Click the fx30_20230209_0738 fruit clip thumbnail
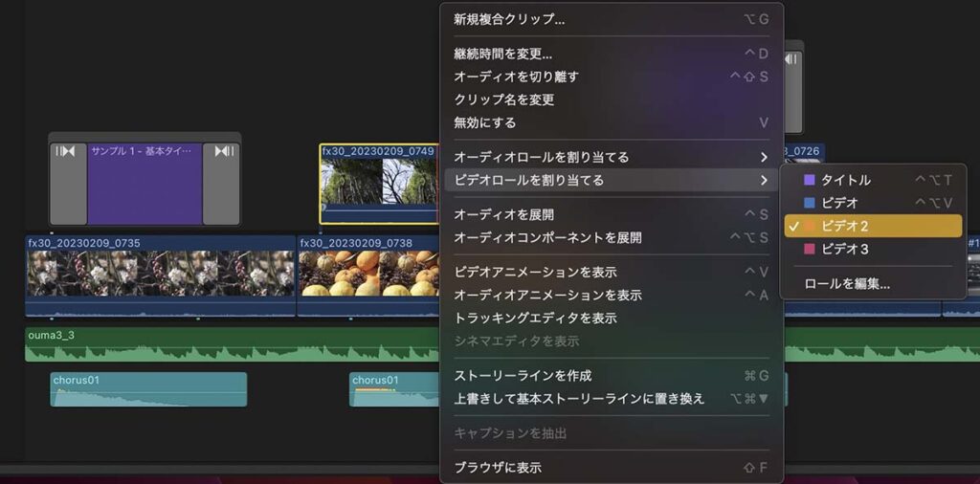The height and width of the screenshot is (484, 980). coord(368,274)
